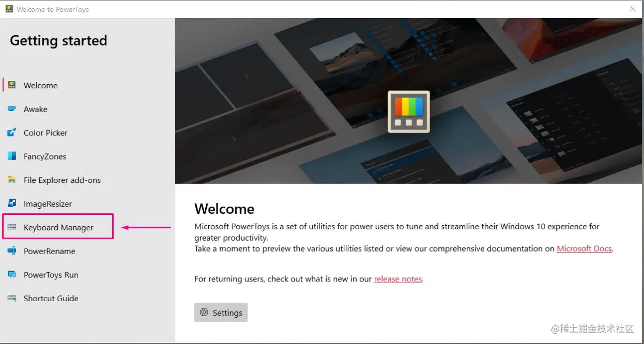Open the PowerToys Run label
This screenshot has height=344, width=644.
tap(51, 275)
